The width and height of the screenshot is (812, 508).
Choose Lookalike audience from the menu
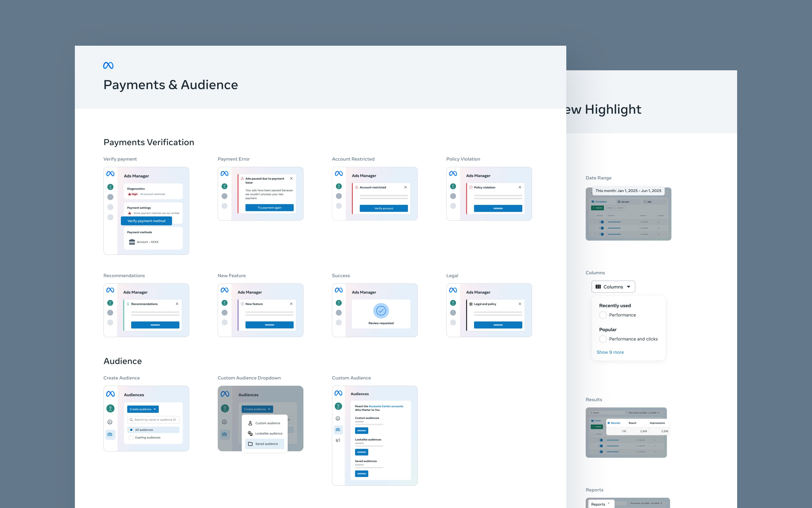(268, 433)
